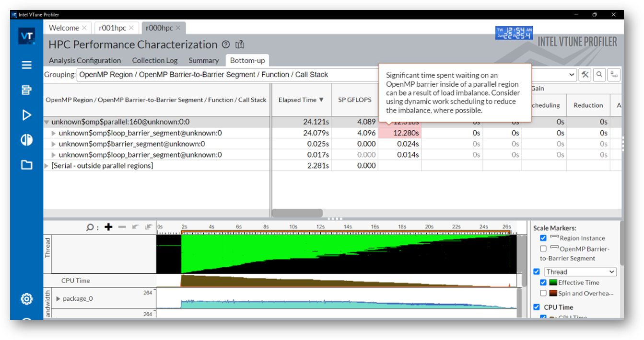Toggle the Spin and Overhead checkbox
The image size is (644, 340).
[x=543, y=293]
